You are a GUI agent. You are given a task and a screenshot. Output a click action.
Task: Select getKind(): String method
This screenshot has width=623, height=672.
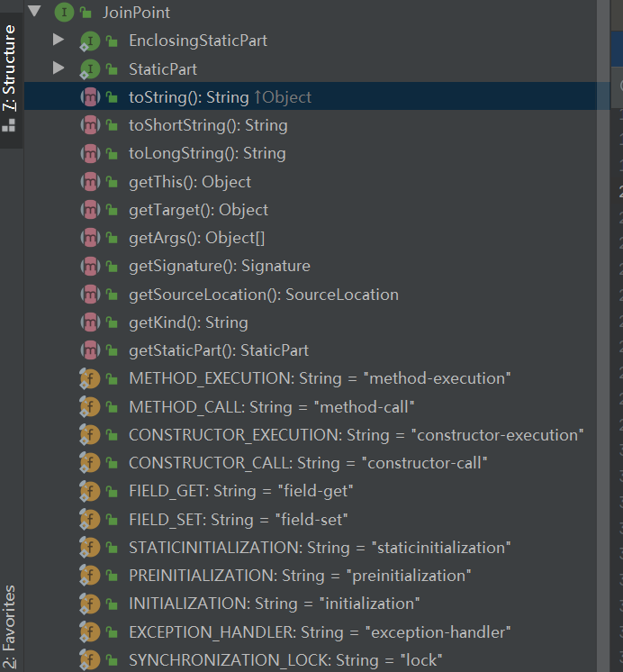[x=188, y=322]
